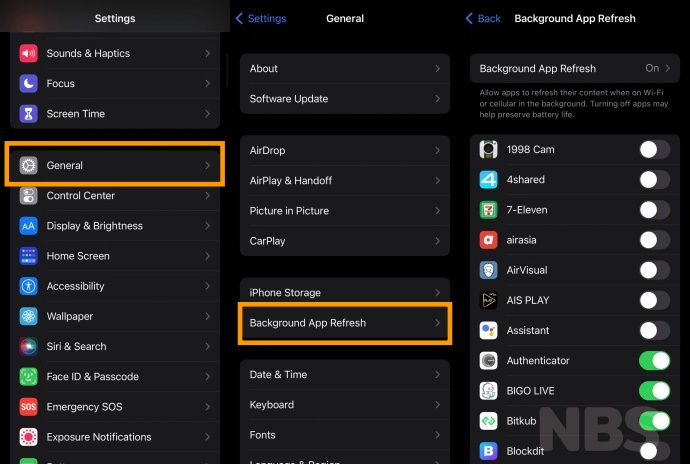Tap the Emergency SOS icon
Screen dimensions: 690x464
(29, 407)
